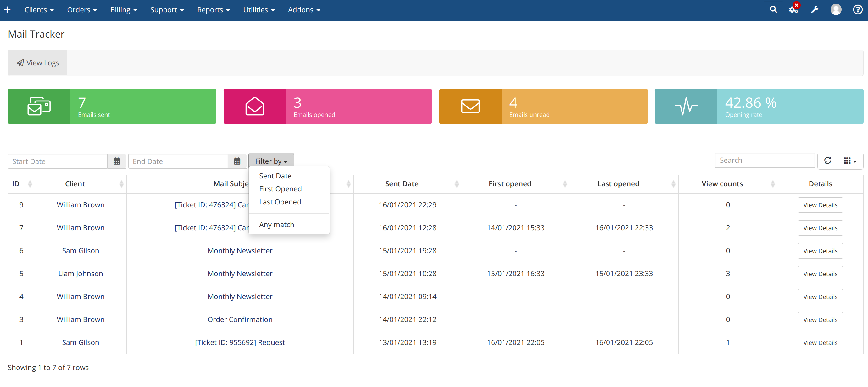Click the Details column header

pyautogui.click(x=820, y=184)
